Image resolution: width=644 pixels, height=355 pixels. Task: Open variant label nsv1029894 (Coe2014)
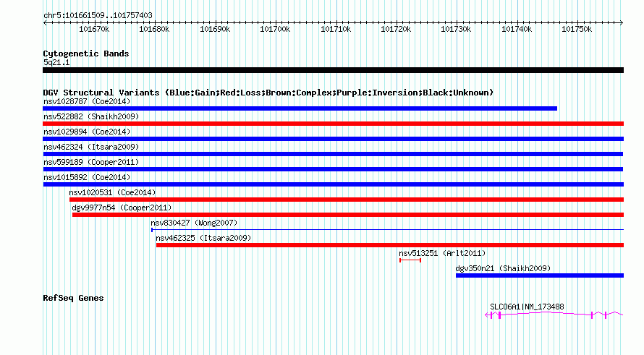pyautogui.click(x=87, y=132)
